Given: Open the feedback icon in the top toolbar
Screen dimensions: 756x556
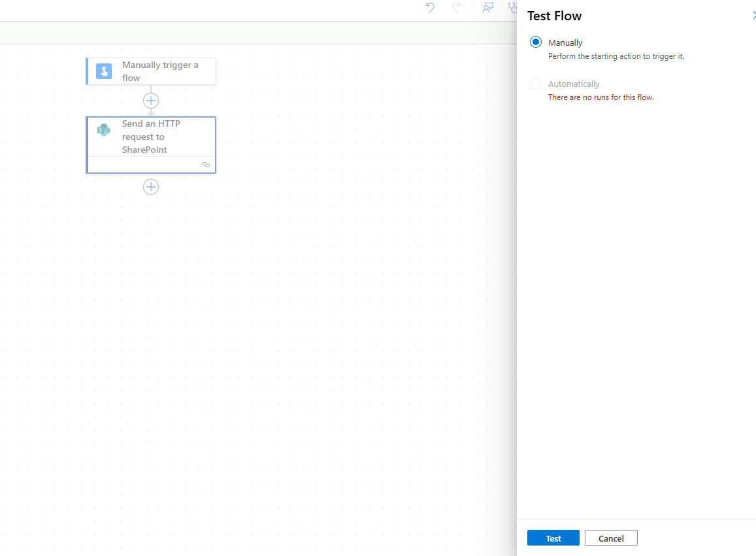Looking at the screenshot, I should pos(487,8).
